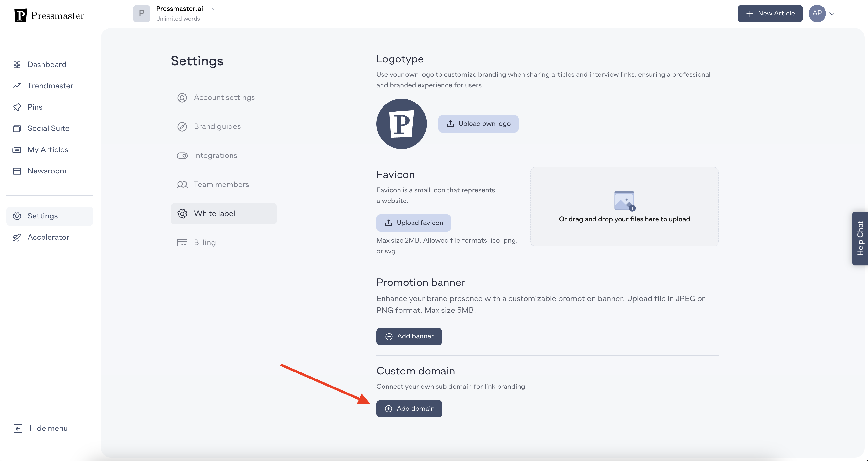Open the AP profile menu chevron

coord(832,14)
